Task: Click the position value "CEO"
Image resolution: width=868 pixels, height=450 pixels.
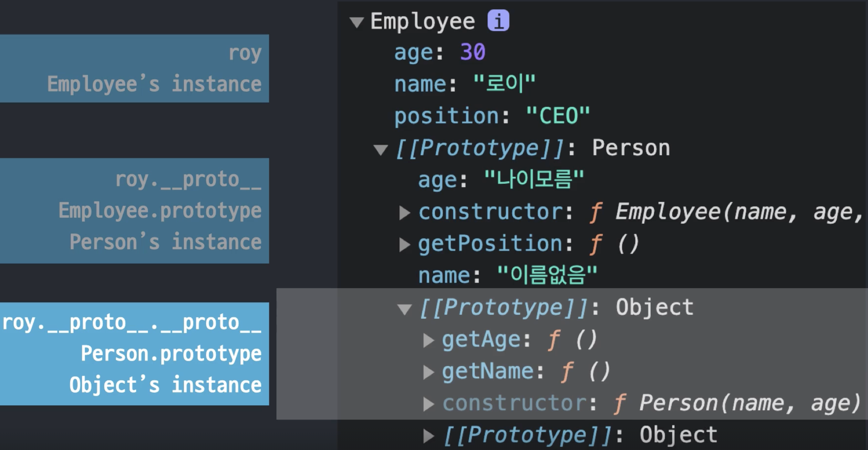Action: click(x=558, y=116)
